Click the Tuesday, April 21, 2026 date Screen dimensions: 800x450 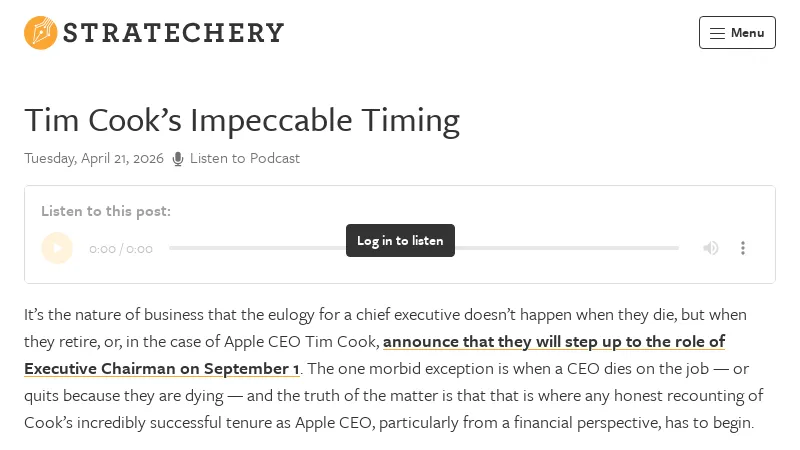pos(93,159)
